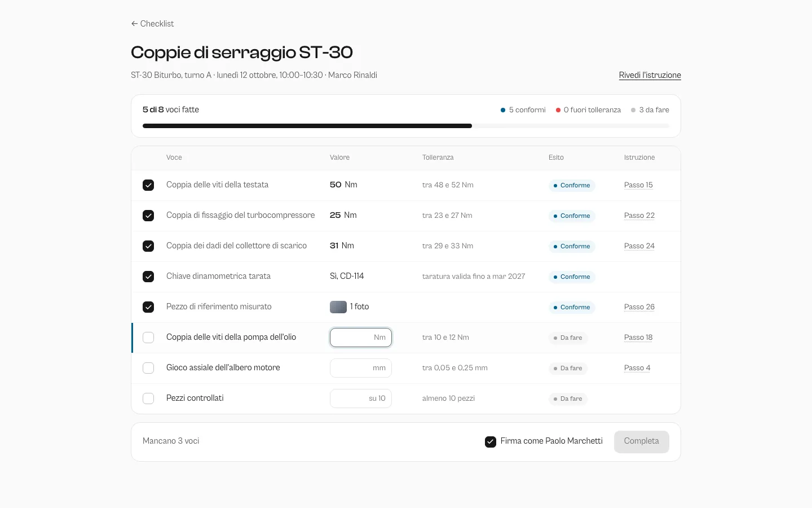
Task: Open instruction link Passo 4
Action: click(637, 368)
